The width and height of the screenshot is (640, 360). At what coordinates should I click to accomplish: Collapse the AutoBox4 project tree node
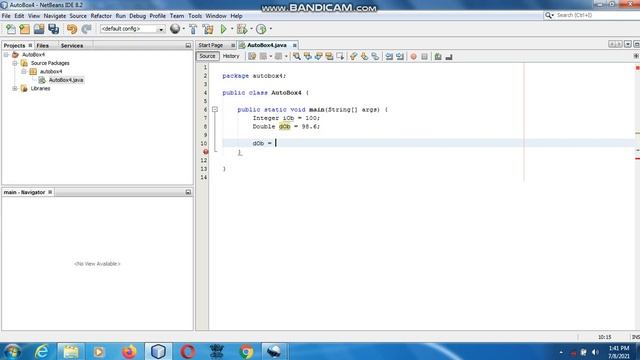click(6, 55)
